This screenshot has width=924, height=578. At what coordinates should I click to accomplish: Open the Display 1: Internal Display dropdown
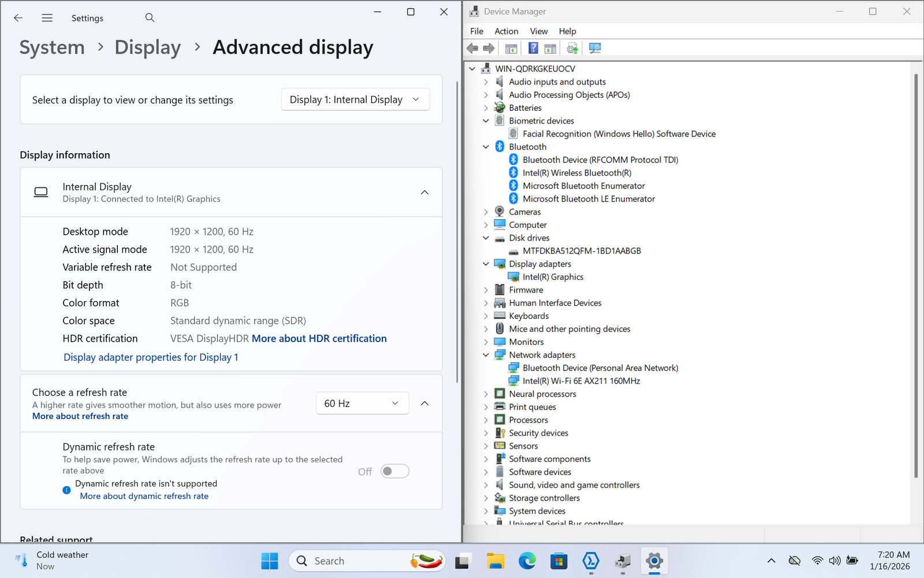tap(355, 99)
